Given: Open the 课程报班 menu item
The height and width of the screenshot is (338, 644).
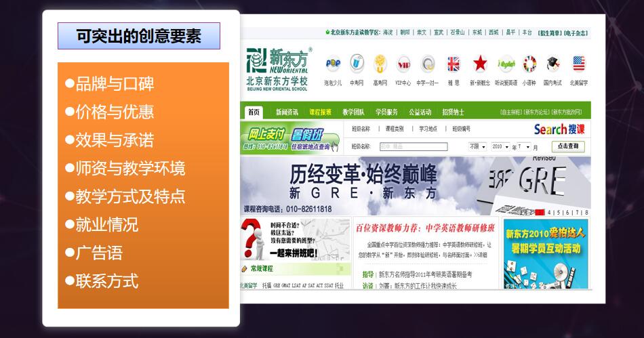Looking at the screenshot, I should pyautogui.click(x=321, y=112).
